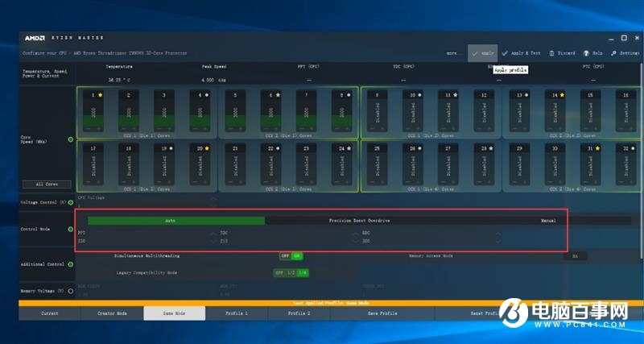
Task: Toggle the Control Mode green indicator circle
Action: pos(71,230)
